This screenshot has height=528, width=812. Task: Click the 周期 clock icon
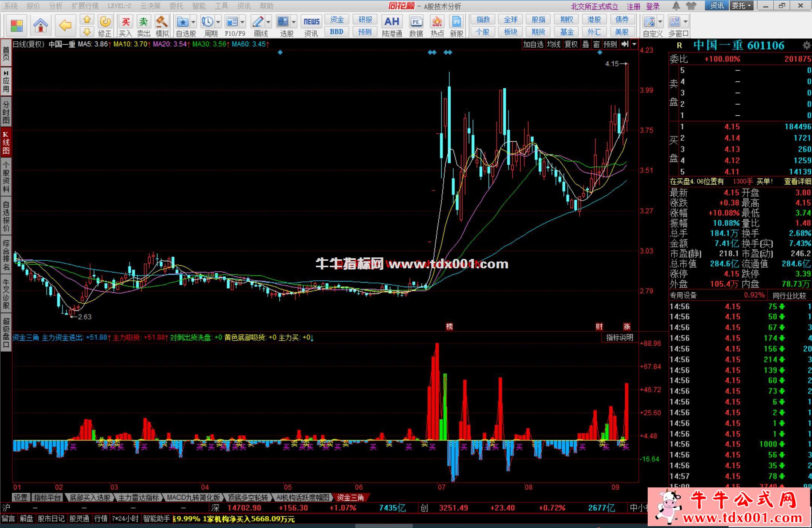click(x=207, y=21)
